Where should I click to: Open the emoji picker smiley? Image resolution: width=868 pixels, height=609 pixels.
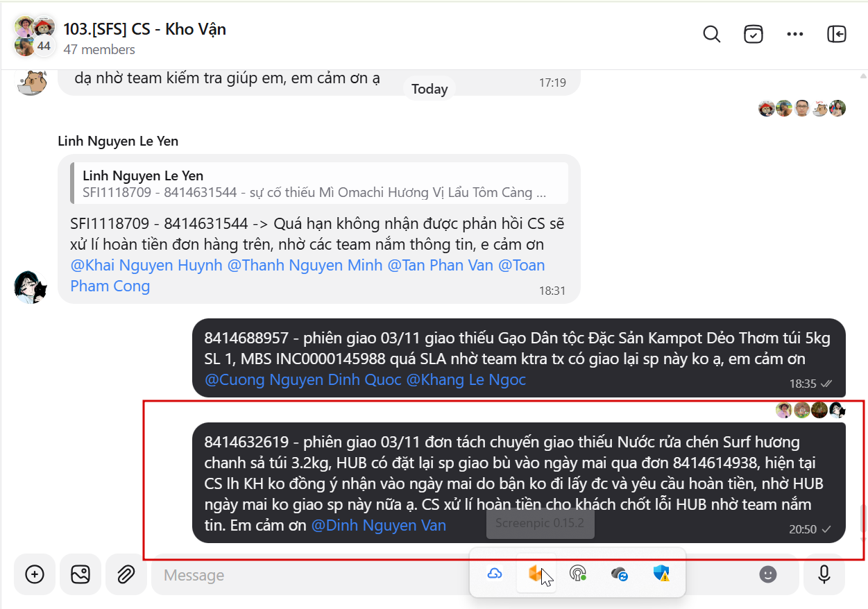tap(767, 574)
